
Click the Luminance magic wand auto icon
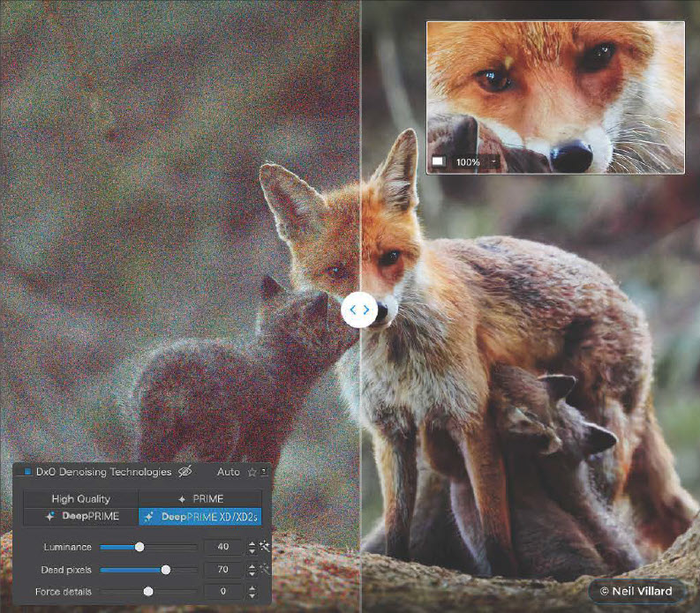[x=265, y=546]
